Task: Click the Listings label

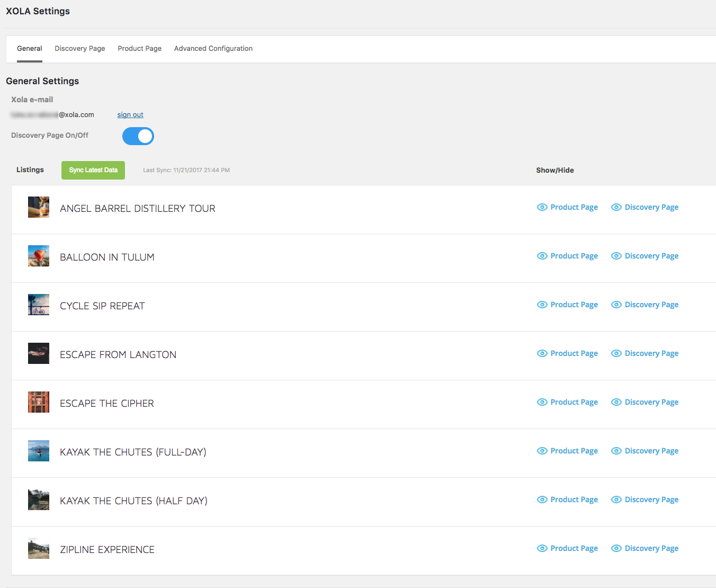Action: tap(30, 170)
